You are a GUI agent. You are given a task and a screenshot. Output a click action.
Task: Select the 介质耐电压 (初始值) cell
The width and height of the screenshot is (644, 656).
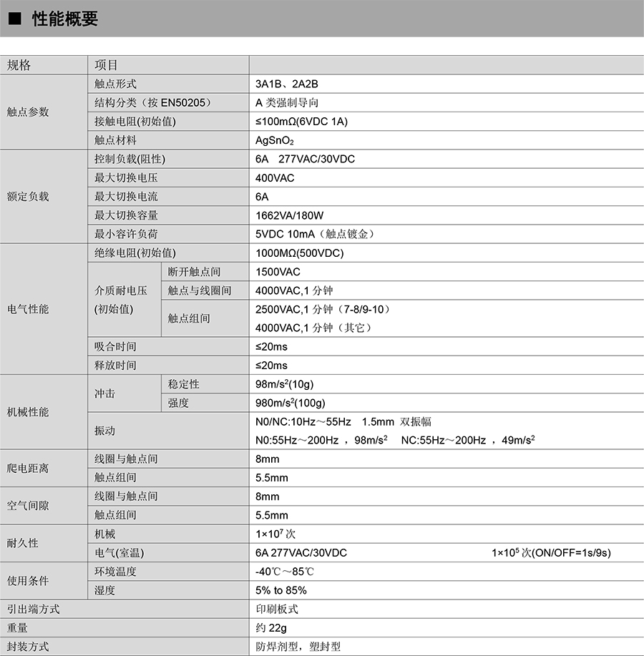tap(122, 300)
